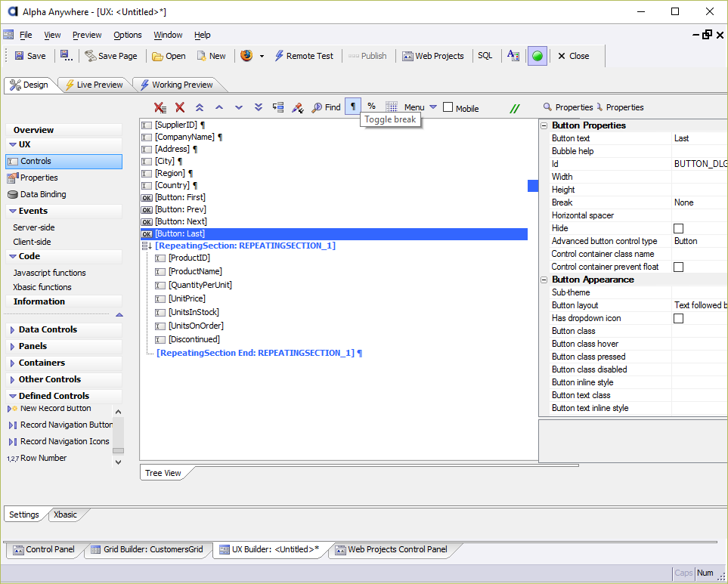
Task: Click the textbox icon beside SupplierID
Action: coord(147,125)
